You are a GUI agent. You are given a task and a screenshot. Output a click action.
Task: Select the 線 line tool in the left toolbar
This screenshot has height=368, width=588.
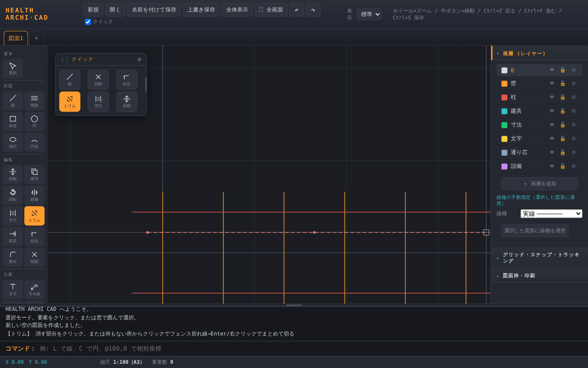tap(13, 101)
